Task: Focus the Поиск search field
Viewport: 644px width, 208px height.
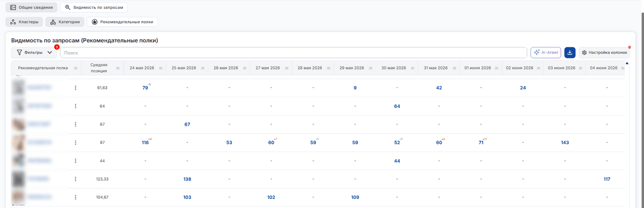Action: pyautogui.click(x=293, y=52)
